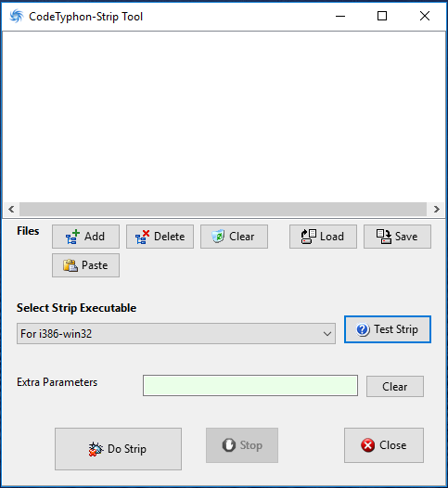
Task: Click the Add files tree icon
Action: [x=72, y=237]
